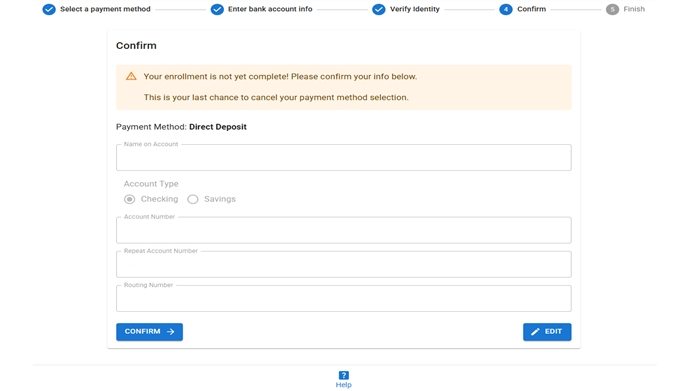
Task: Click the Account Type label
Action: (151, 184)
